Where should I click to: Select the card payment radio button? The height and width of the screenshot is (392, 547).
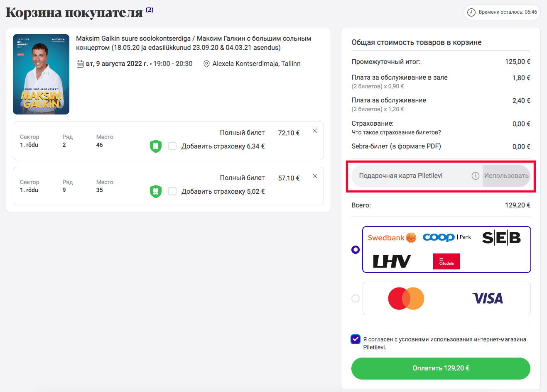click(356, 298)
